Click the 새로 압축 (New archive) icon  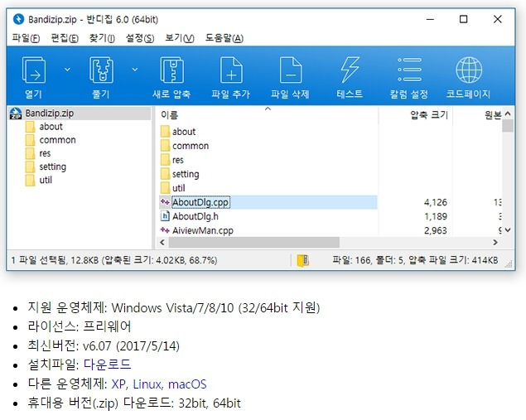tap(171, 70)
